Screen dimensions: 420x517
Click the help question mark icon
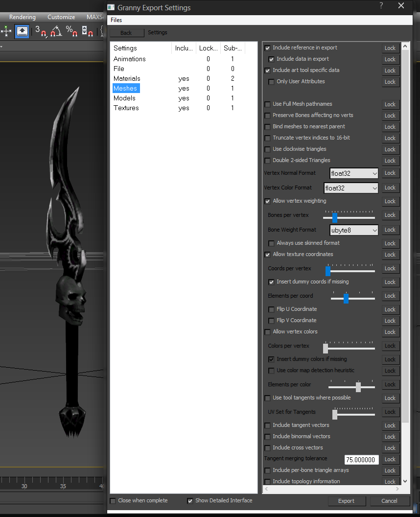[x=381, y=5]
